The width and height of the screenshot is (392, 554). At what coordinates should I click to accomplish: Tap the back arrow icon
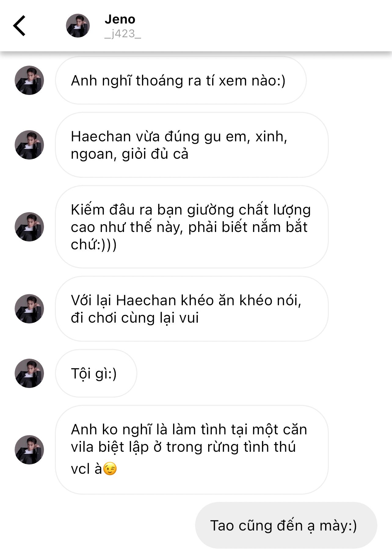tap(19, 26)
